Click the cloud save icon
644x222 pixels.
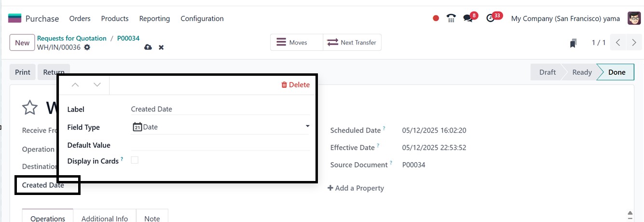[x=148, y=47]
